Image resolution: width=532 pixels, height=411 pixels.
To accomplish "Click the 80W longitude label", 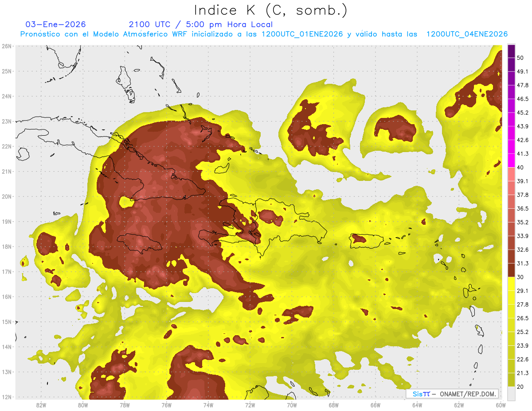I will point(82,405).
